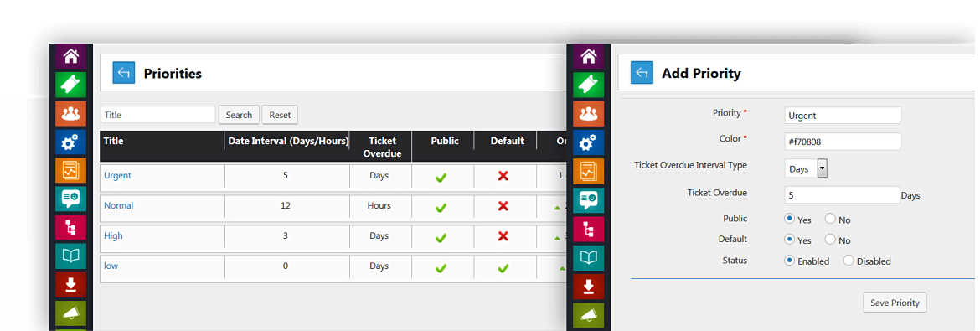Screen dimensions: 980x331
Task: Open the orange Users icon in Add Priority sidebar
Action: 589,113
